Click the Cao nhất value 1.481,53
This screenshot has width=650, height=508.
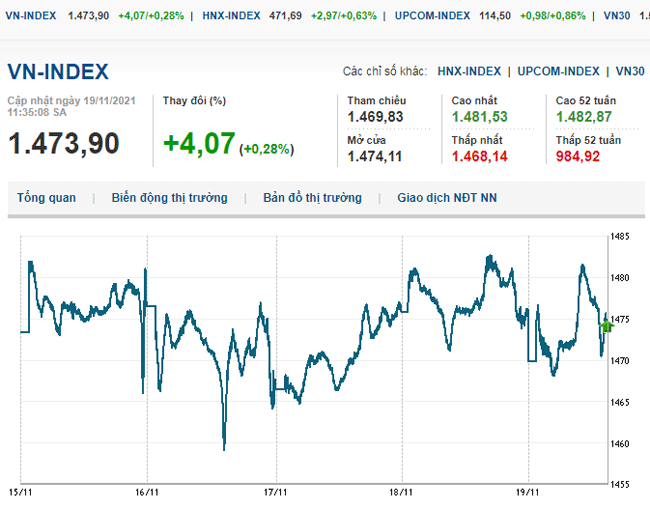(x=479, y=117)
